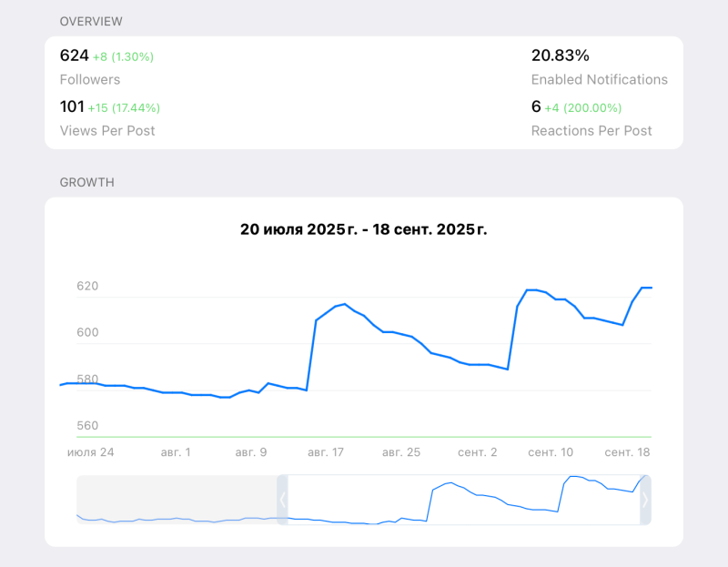Click the +15 (17.44%) views change
The height and width of the screenshot is (567, 728).
tap(124, 107)
